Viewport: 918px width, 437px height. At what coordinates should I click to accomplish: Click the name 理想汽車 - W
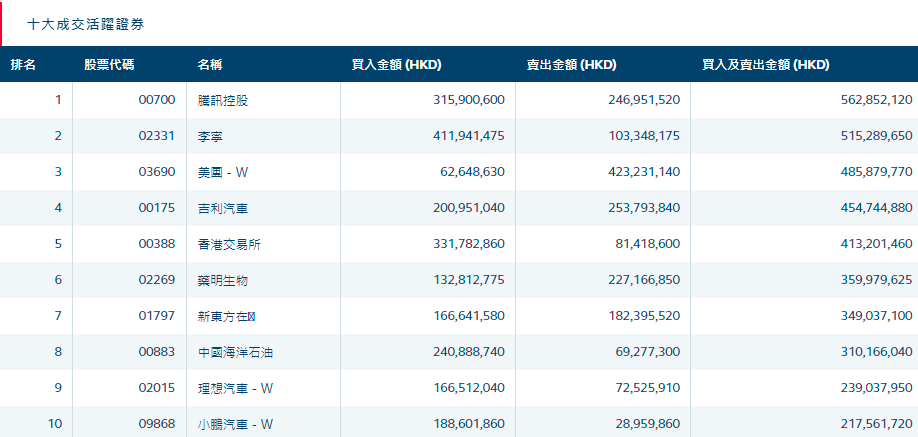click(236, 388)
